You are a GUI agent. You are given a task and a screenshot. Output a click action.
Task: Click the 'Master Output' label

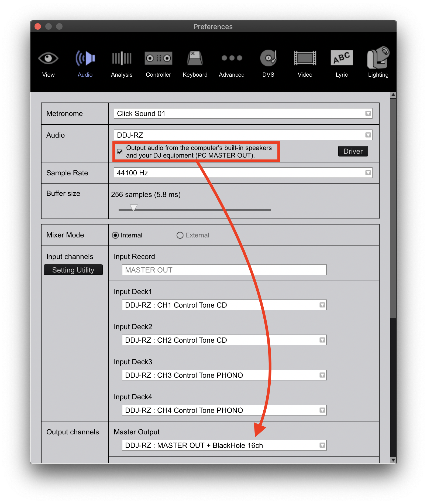point(137,432)
